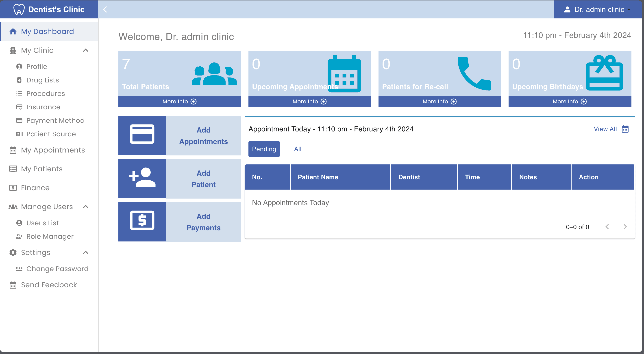Click More Info under Total Patients
The height and width of the screenshot is (354, 644).
click(x=180, y=101)
